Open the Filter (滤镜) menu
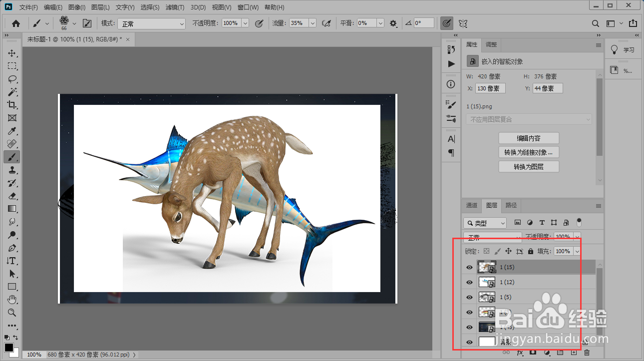Screen dimensions: 644x361 click(175, 7)
